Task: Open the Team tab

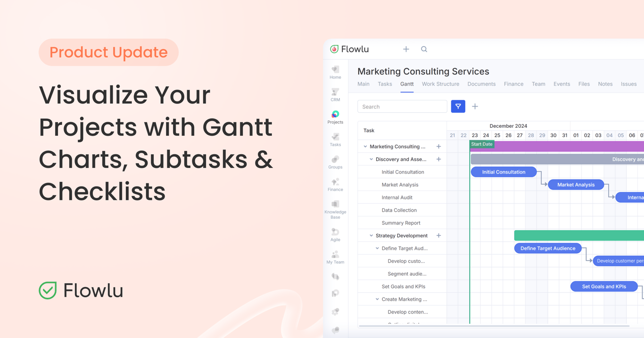Action: pos(538,84)
